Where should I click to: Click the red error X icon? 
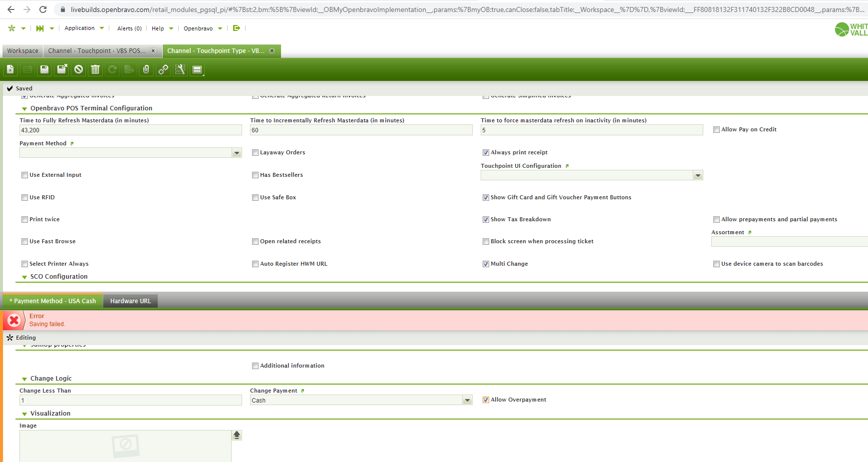pyautogui.click(x=14, y=320)
